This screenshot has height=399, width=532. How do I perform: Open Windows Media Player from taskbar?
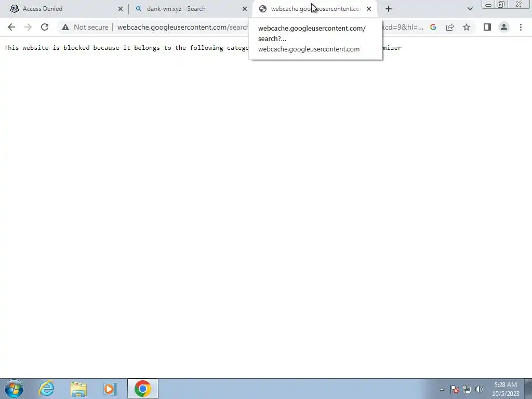pyautogui.click(x=110, y=389)
